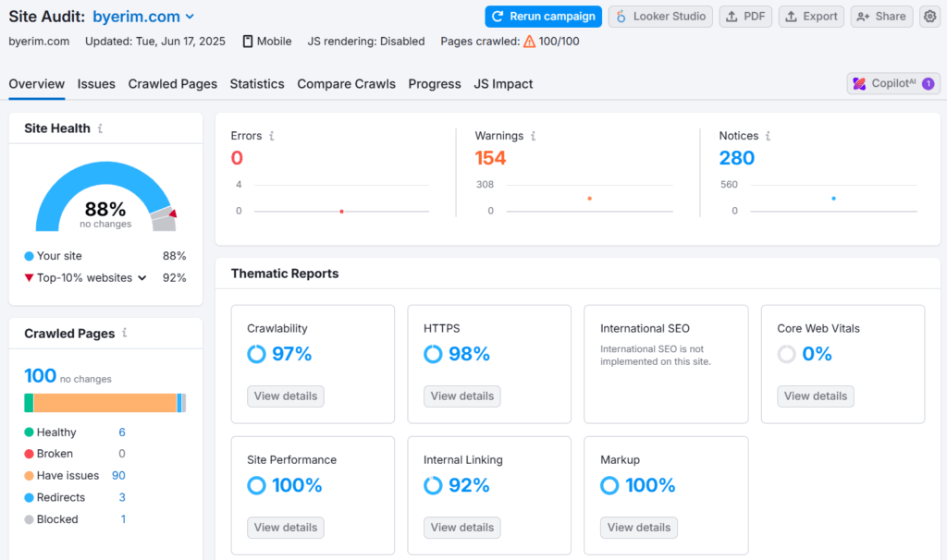Open the Healthy pages count 6
This screenshot has height=560, width=947.
[122, 432]
